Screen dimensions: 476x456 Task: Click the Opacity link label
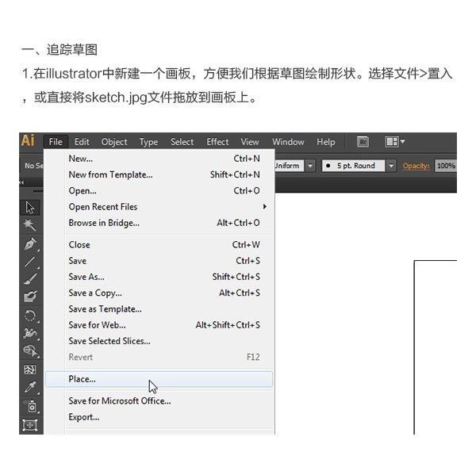(x=416, y=166)
